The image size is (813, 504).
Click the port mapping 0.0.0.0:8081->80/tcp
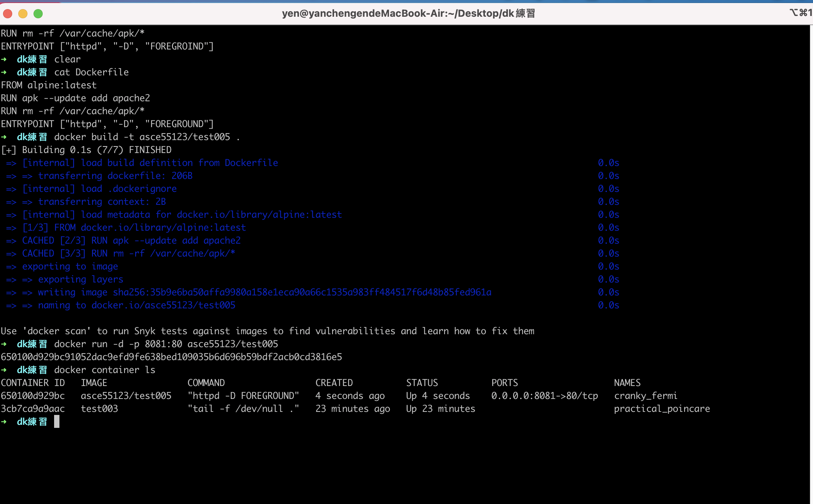(544, 396)
